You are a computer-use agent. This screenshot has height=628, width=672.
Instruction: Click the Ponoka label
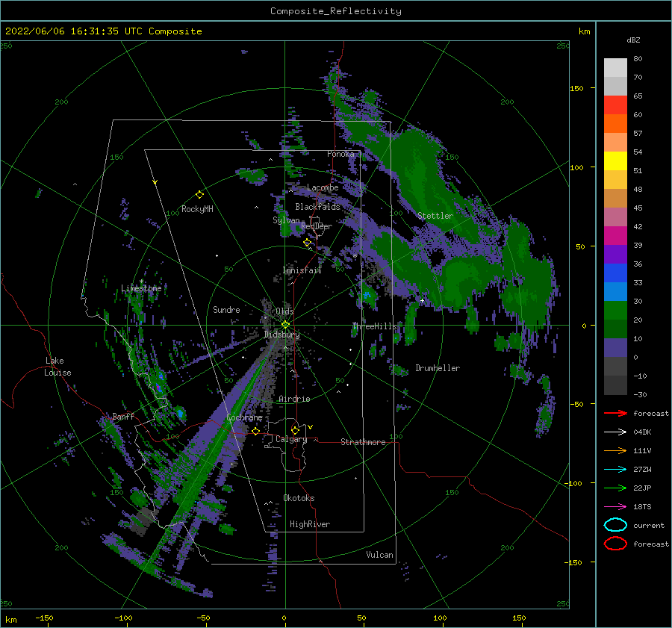pos(340,154)
